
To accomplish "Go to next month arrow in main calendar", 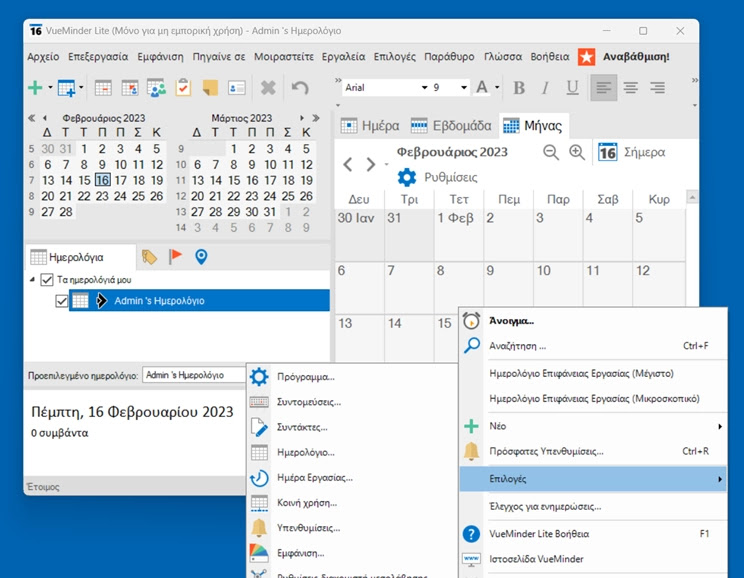I will coord(371,165).
